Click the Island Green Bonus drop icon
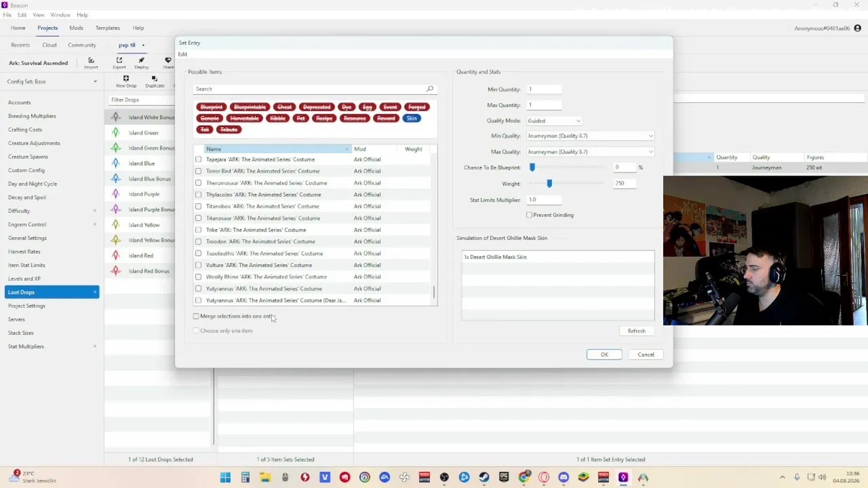Image resolution: width=868 pixels, height=488 pixels. [116, 148]
